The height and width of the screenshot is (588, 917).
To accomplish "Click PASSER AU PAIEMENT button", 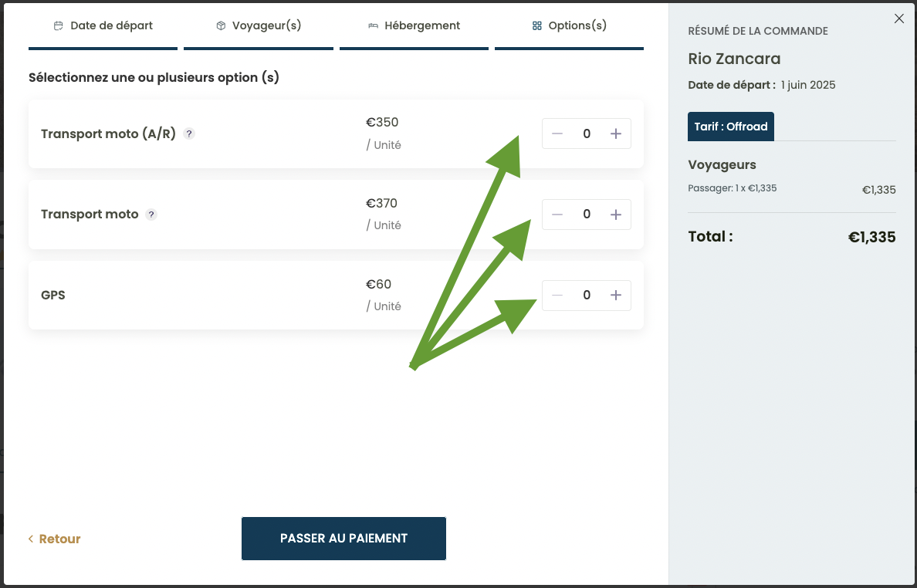I will pos(344,539).
